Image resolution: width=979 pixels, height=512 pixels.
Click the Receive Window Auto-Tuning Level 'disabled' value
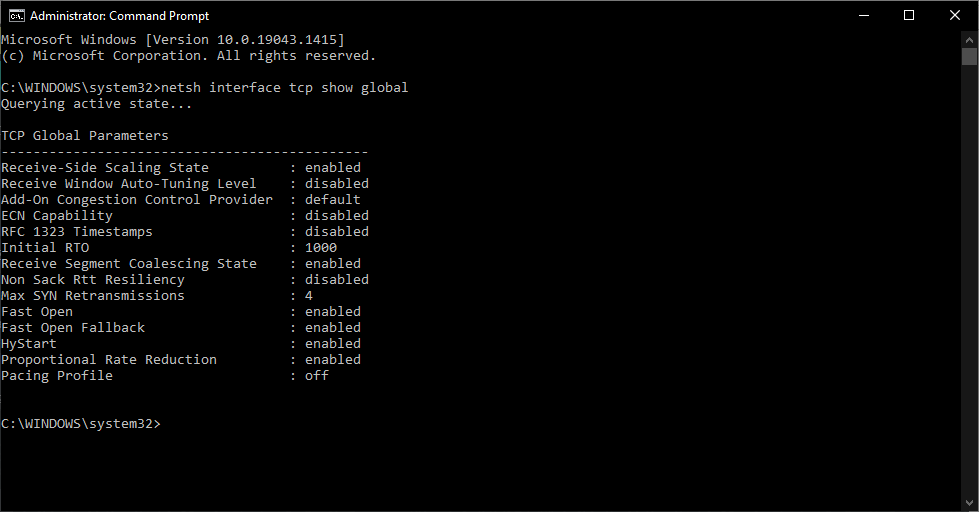tap(337, 184)
